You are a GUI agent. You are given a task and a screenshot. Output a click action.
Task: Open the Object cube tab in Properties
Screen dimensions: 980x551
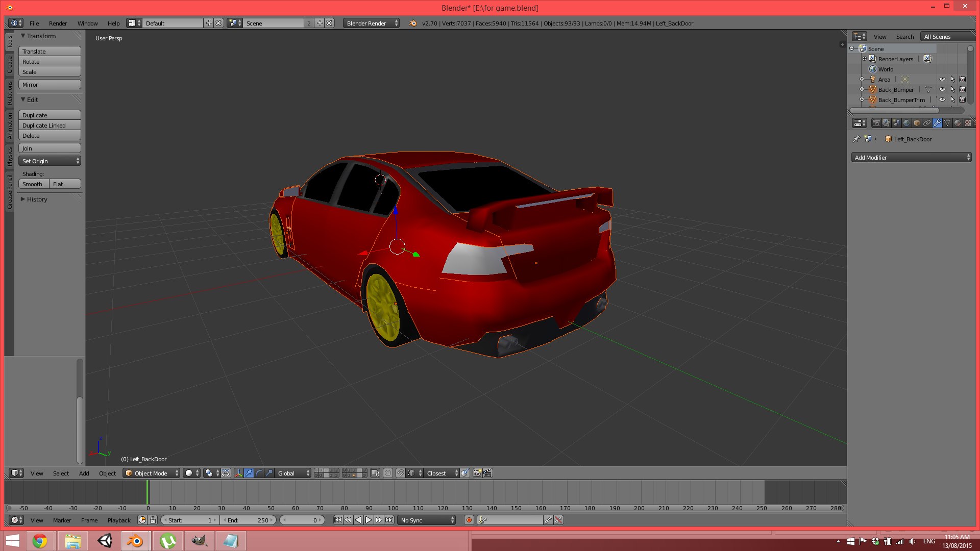tap(917, 123)
